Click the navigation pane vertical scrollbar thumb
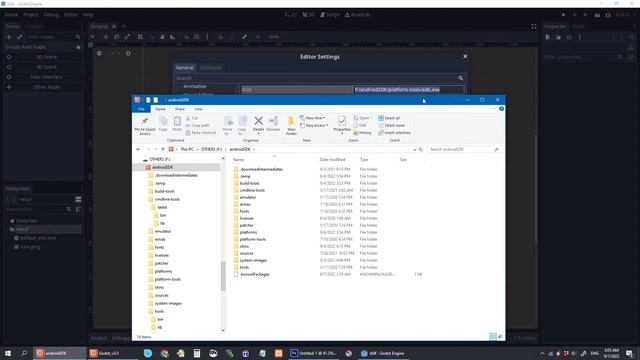 point(223,276)
